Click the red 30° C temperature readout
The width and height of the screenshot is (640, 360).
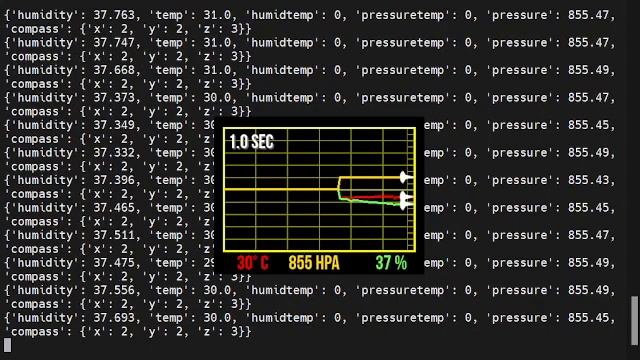(x=253, y=263)
